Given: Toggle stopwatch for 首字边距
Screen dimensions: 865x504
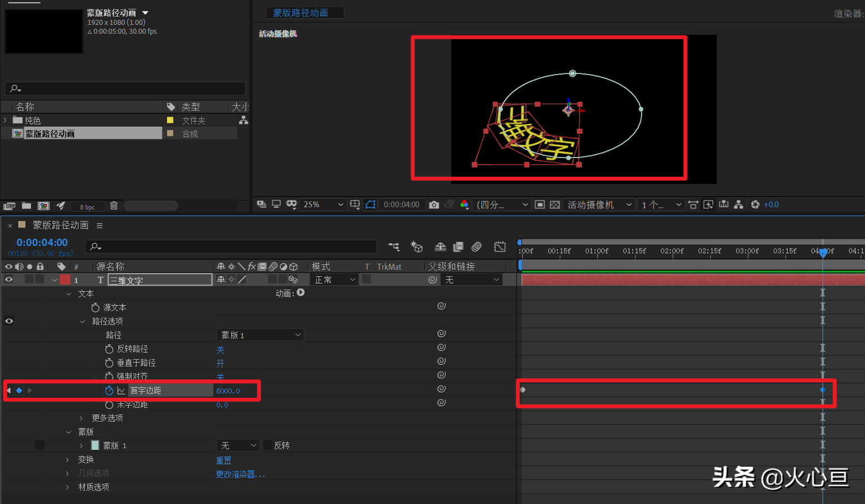Looking at the screenshot, I should coord(109,391).
